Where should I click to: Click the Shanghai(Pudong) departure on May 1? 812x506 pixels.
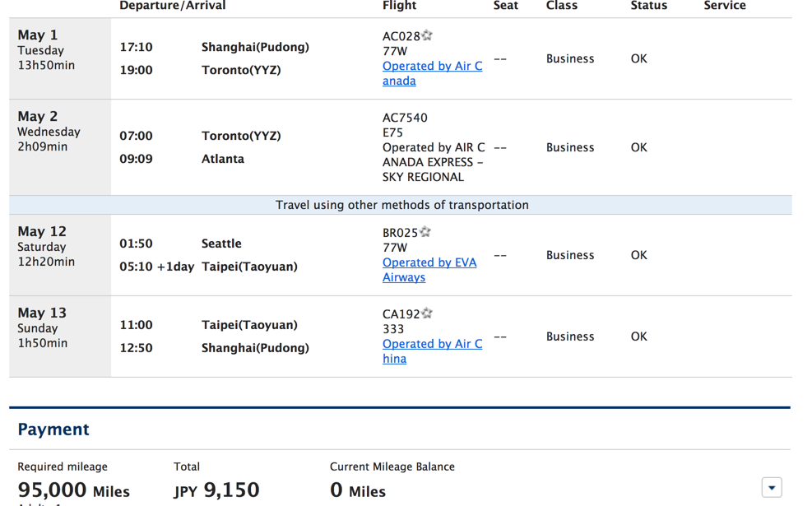(255, 47)
